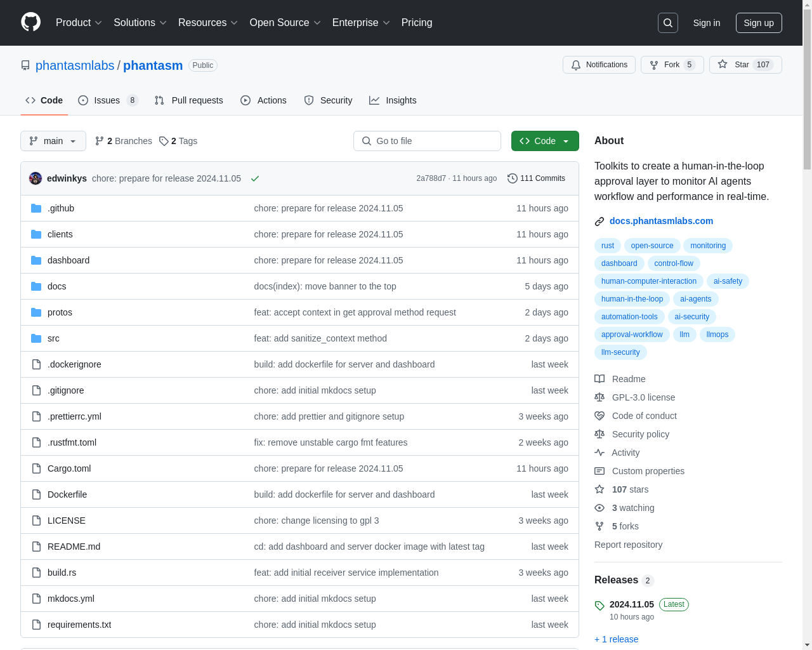Open the search magnifier button
Screen dimensions: 812x650
[668, 23]
